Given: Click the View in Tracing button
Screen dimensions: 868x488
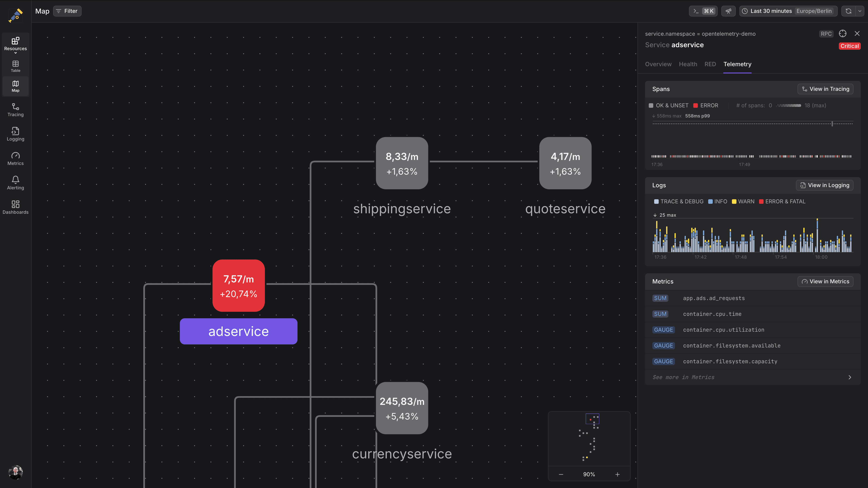Looking at the screenshot, I should (x=825, y=89).
